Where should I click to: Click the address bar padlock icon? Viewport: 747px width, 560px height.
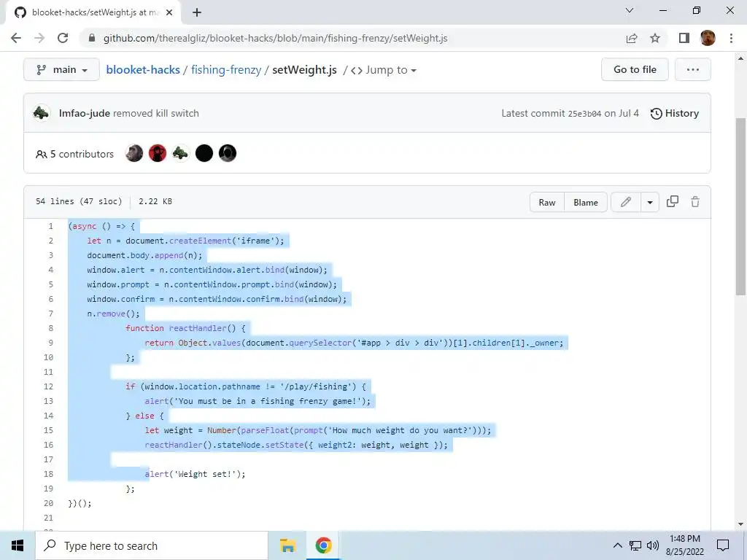pos(93,38)
